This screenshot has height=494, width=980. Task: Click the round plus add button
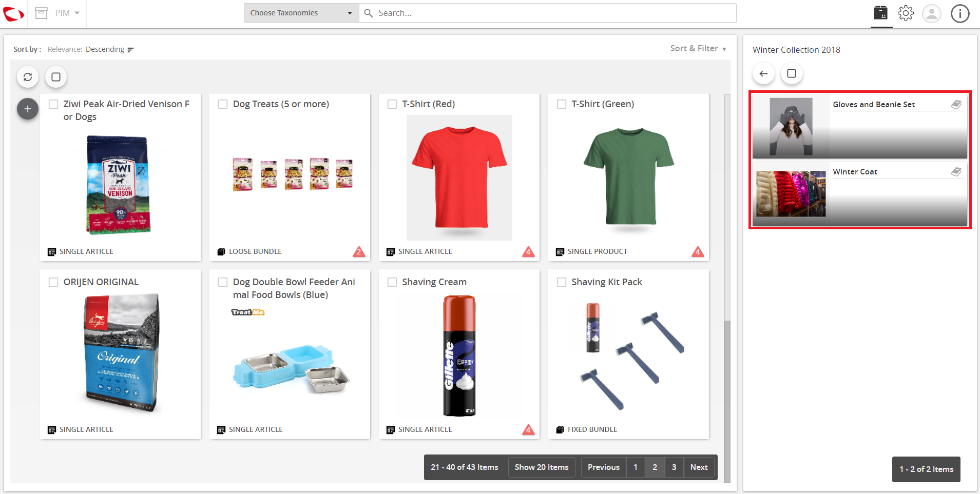(28, 109)
